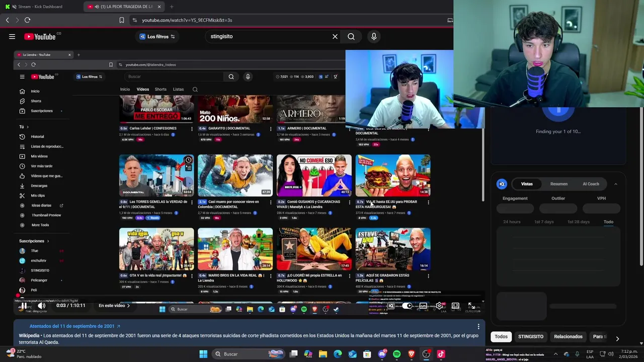Open 'En este video' chapters

click(114, 306)
